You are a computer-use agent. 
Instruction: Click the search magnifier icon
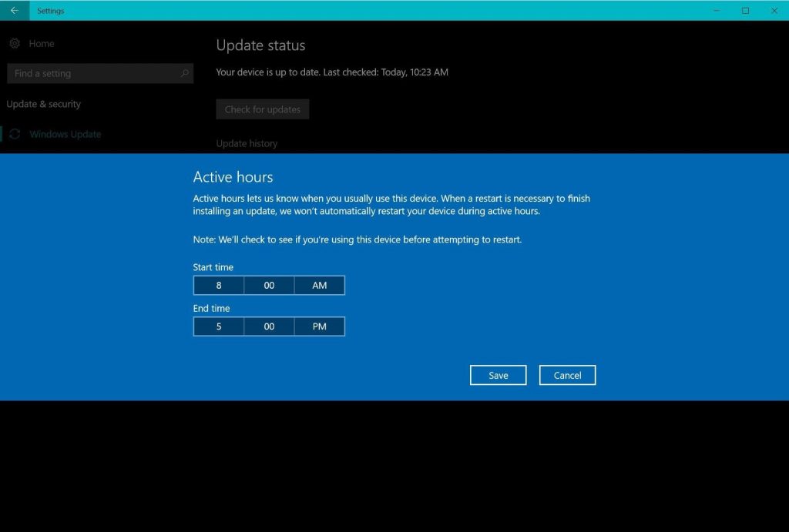coord(185,73)
